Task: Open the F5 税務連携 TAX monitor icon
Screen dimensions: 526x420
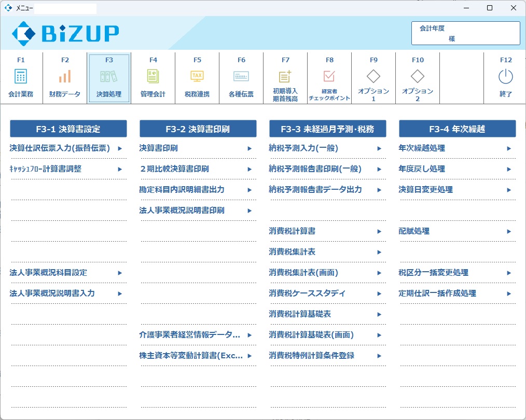Action: tap(197, 76)
